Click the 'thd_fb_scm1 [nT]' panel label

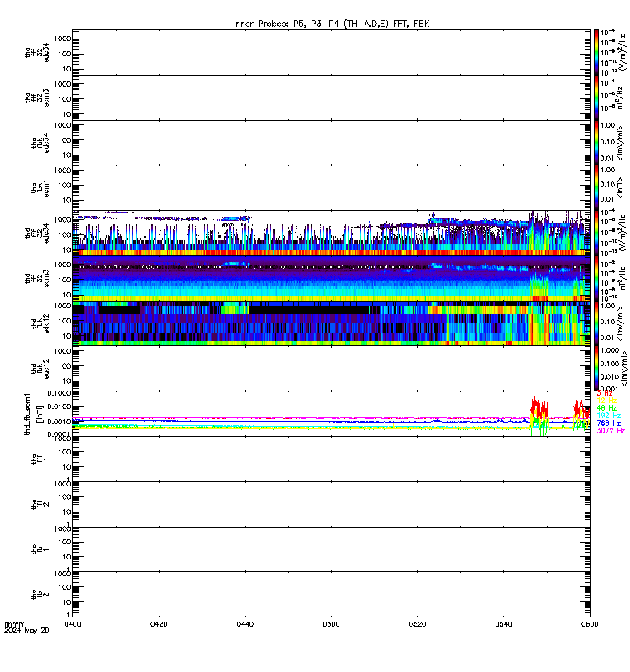coord(33,413)
